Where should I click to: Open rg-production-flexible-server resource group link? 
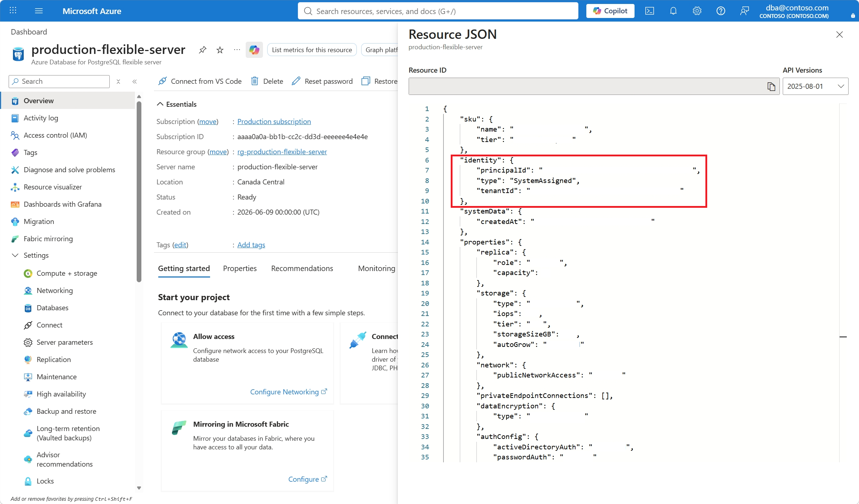(x=282, y=152)
